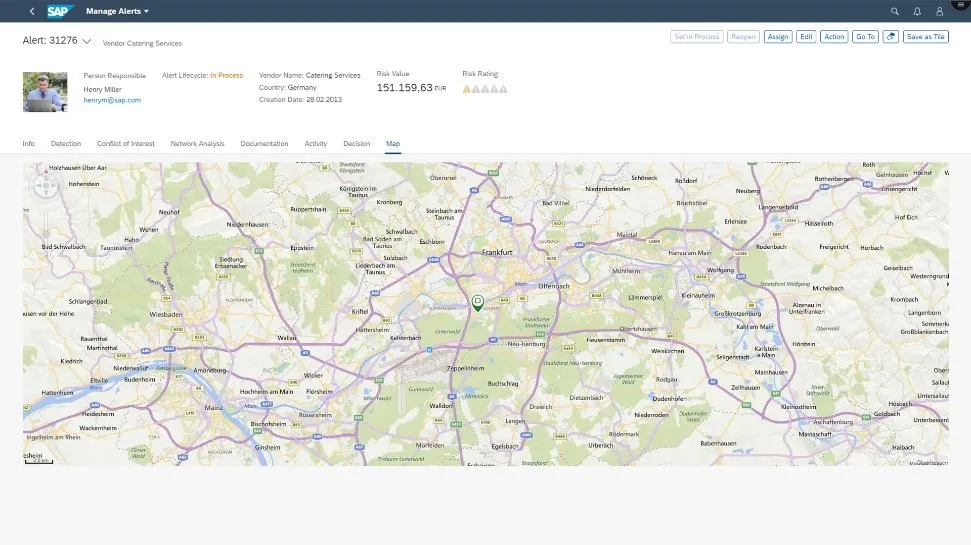Click the share icon button
The image size is (971, 545).
click(890, 37)
